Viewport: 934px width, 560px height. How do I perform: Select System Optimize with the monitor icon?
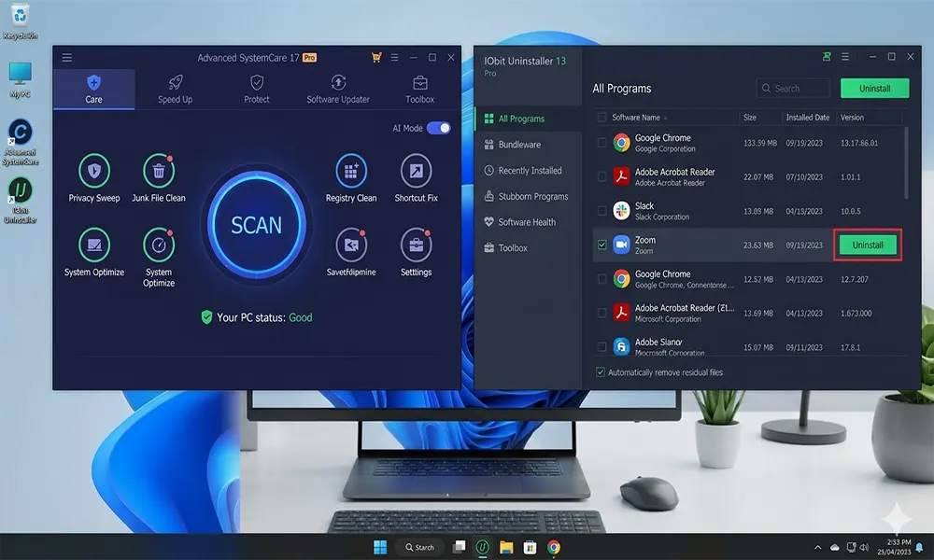pos(94,245)
